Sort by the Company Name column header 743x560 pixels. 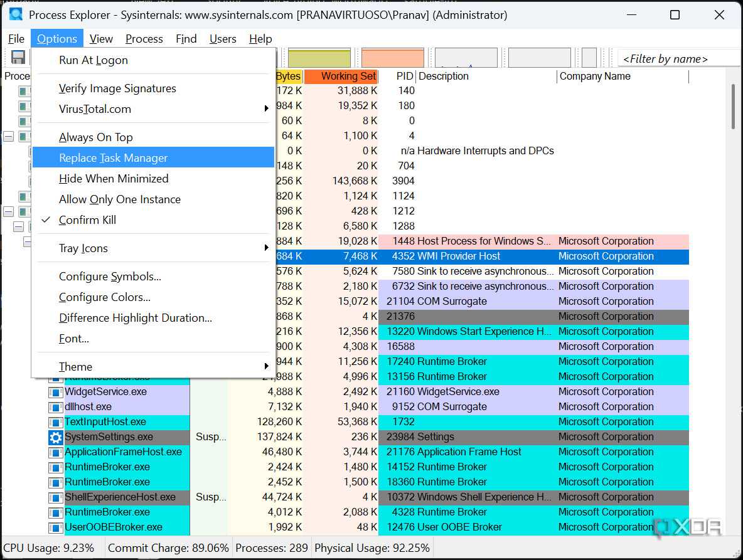click(623, 77)
